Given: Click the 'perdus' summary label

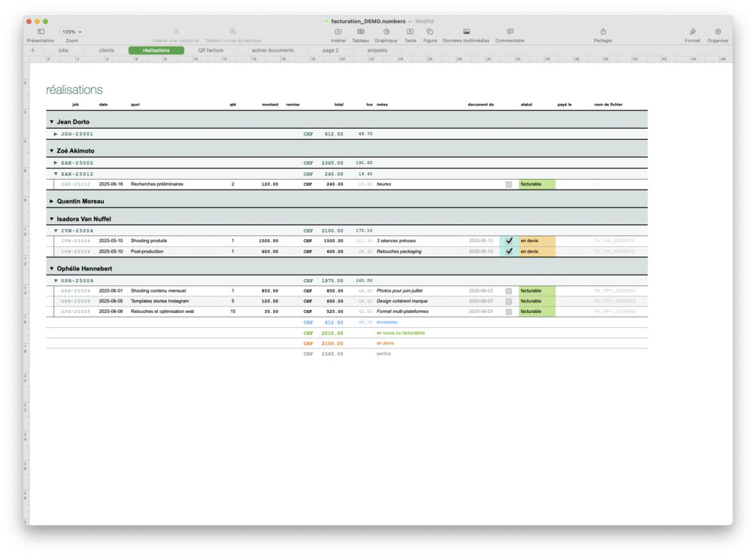Looking at the screenshot, I should (384, 354).
